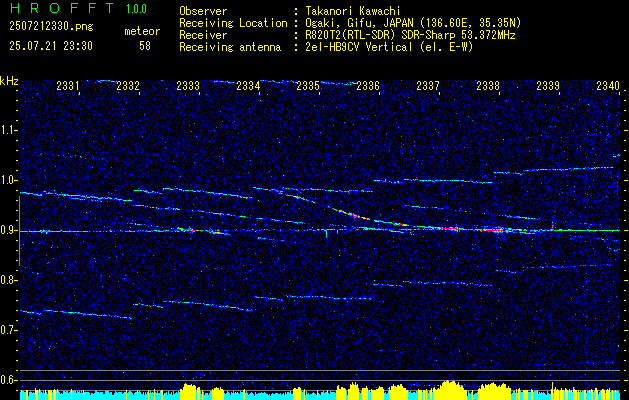Viewport: 629px width, 400px height.
Task: Click the version number 1.0.0
Action: (136, 9)
